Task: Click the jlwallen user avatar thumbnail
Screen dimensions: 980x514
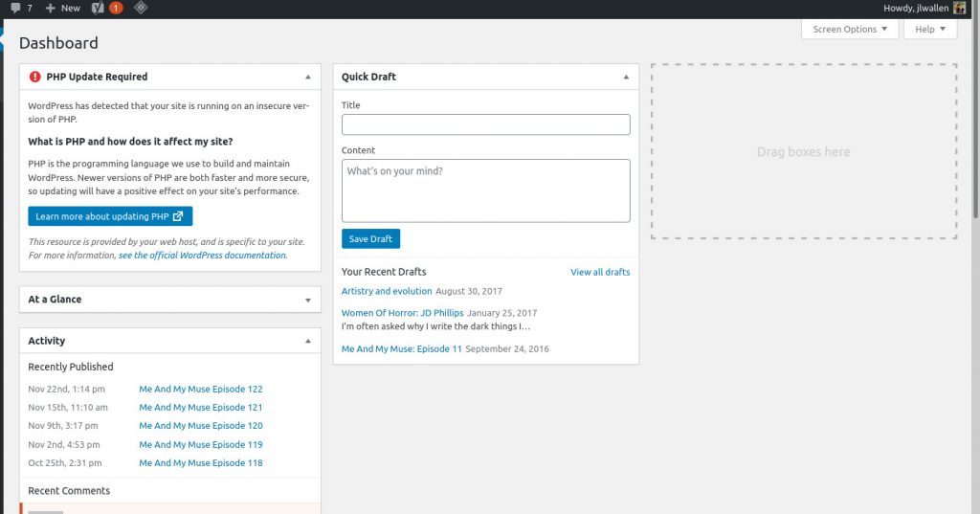Action: click(x=959, y=8)
